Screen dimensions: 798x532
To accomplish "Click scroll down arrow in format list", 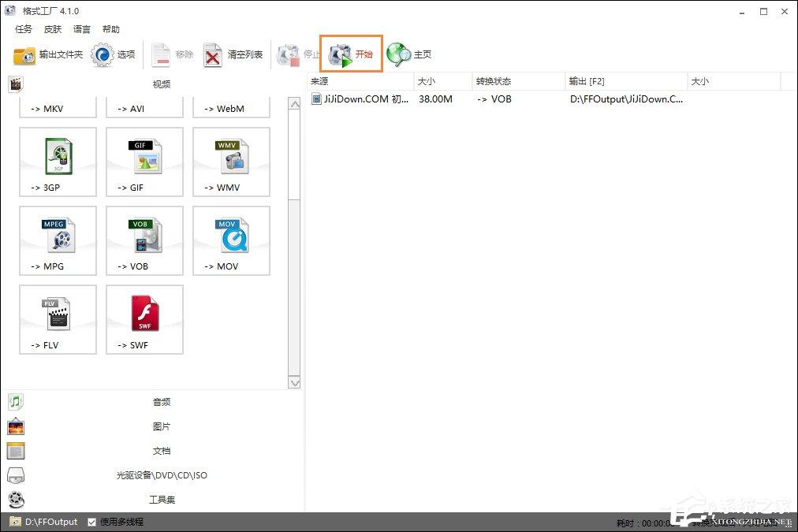I will pos(294,382).
